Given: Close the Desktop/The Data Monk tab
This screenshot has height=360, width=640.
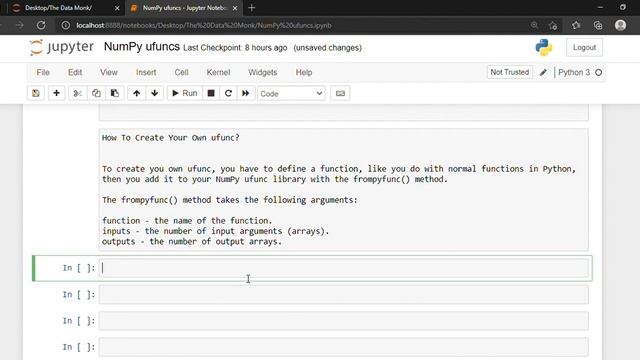Looking at the screenshot, I should tap(117, 8).
